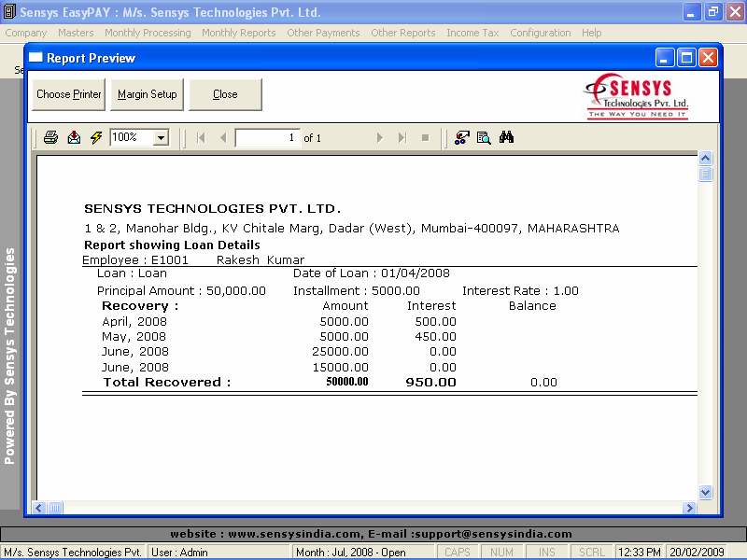747x560 pixels.
Task: Click the NUM status indicator
Action: click(501, 553)
